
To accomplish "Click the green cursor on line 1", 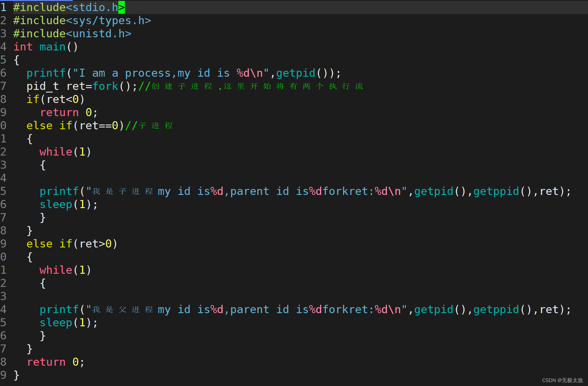I will (122, 7).
